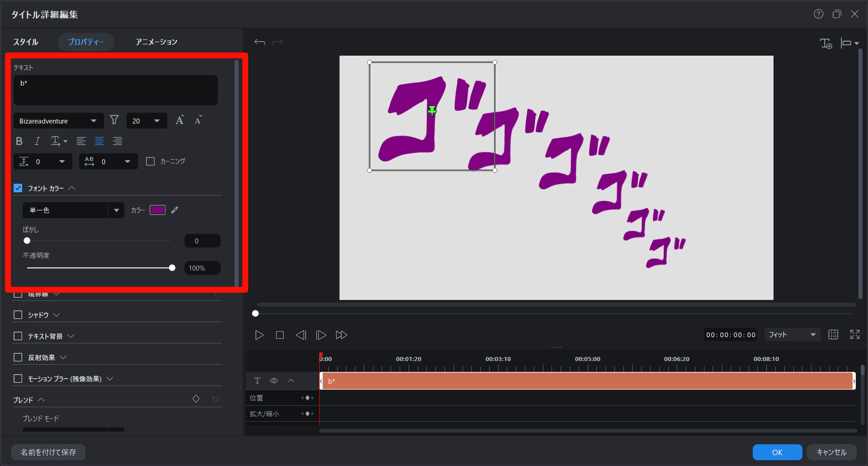
Task: Enable the シャドウ checkbox
Action: click(x=18, y=314)
